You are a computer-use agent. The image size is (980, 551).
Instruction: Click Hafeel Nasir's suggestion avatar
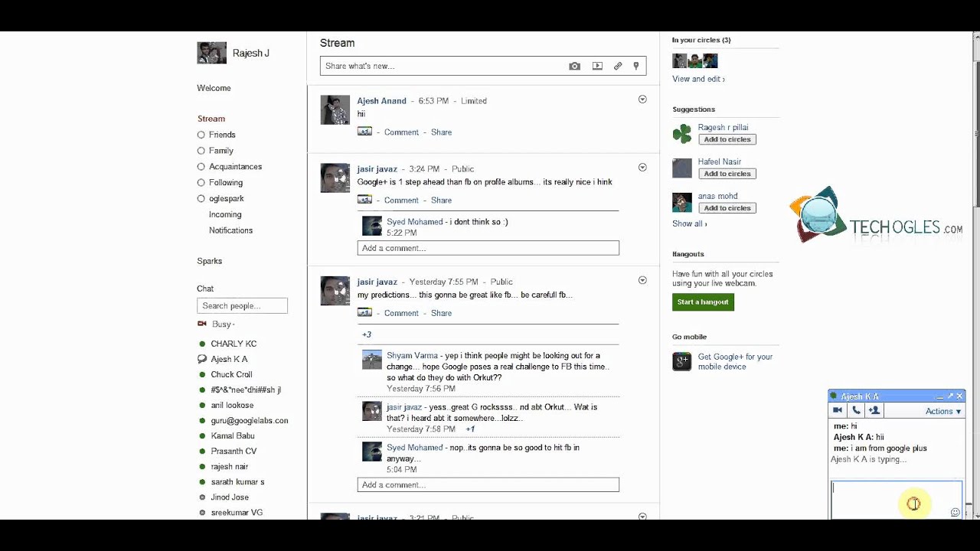click(x=681, y=168)
